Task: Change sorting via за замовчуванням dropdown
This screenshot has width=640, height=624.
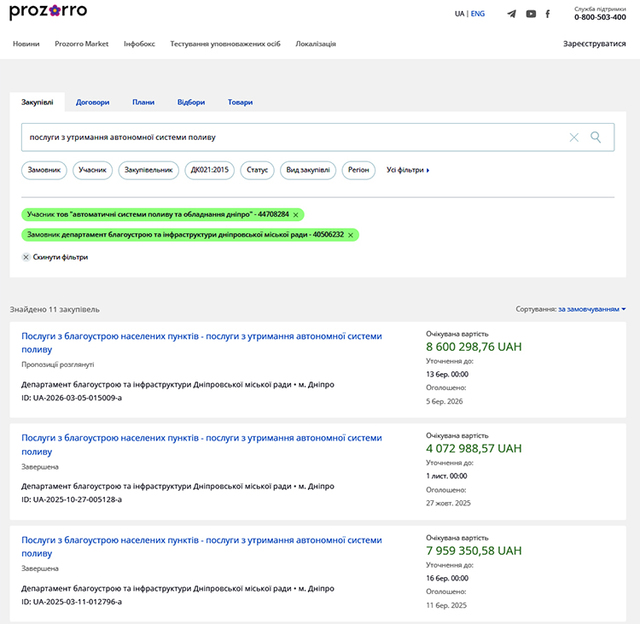Action: coord(592,310)
